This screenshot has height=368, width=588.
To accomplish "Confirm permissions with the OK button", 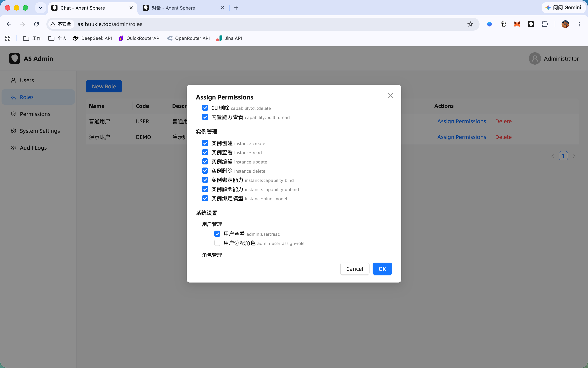I will click(x=382, y=269).
